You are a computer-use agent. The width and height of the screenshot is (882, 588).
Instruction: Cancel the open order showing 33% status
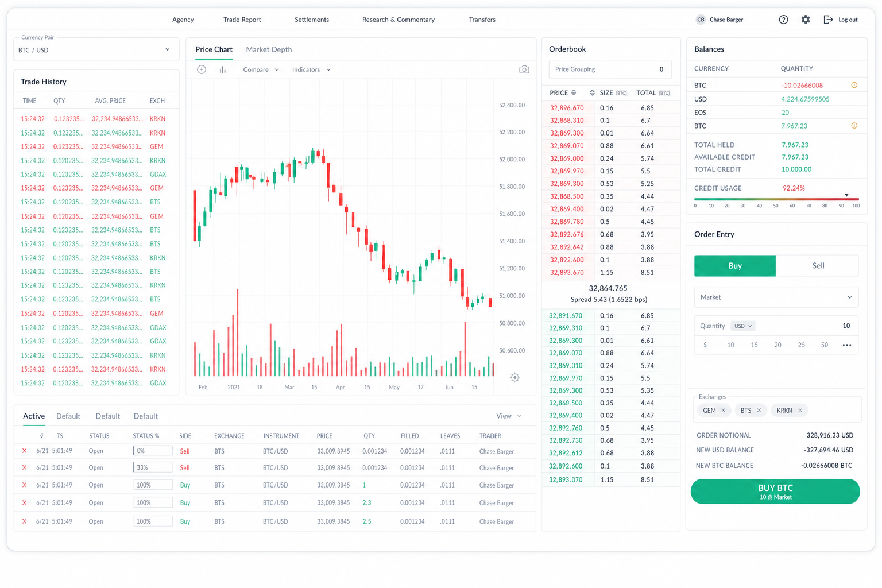[24, 467]
